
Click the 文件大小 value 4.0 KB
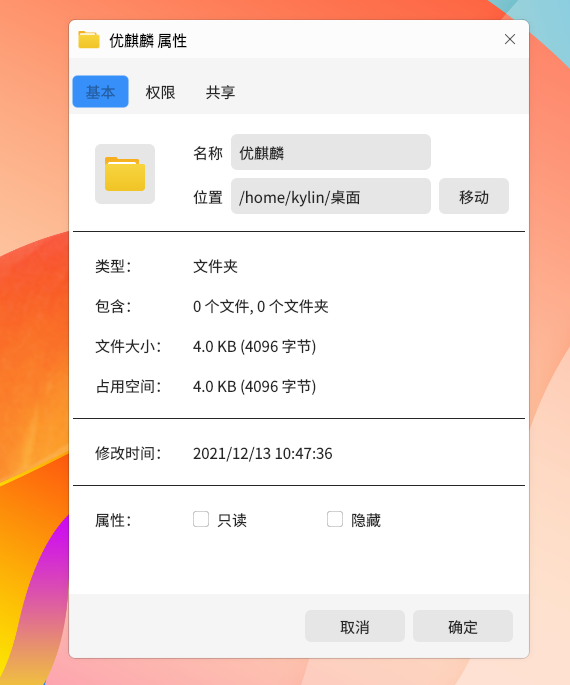pyautogui.click(x=255, y=347)
